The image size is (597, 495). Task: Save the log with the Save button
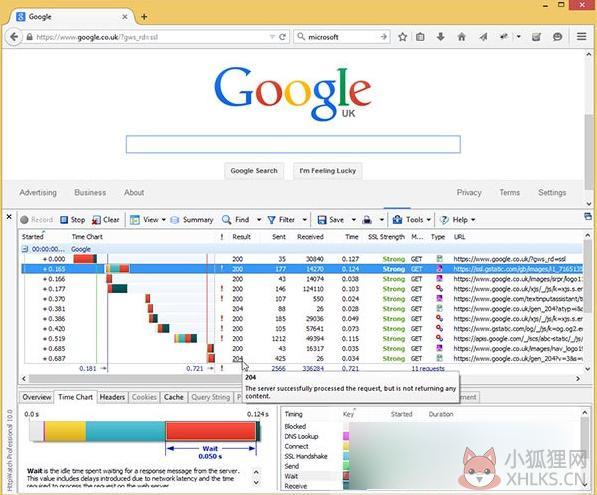click(330, 220)
